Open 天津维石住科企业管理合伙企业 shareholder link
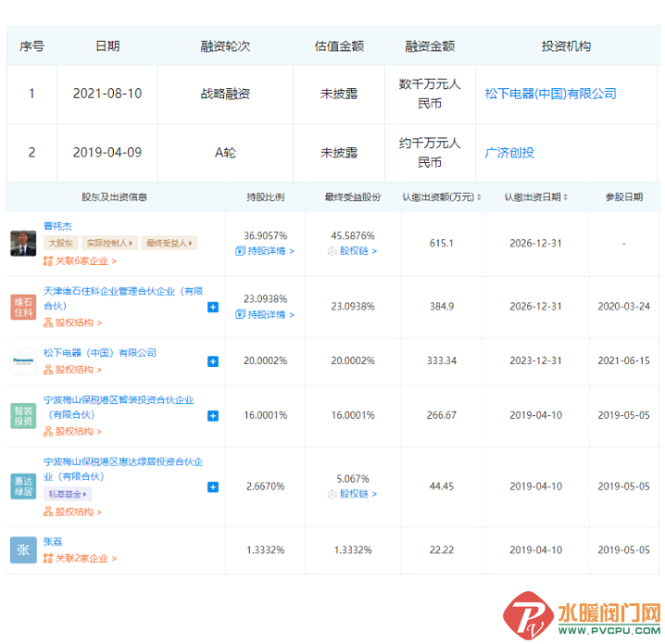The width and height of the screenshot is (665, 644). coord(123,298)
